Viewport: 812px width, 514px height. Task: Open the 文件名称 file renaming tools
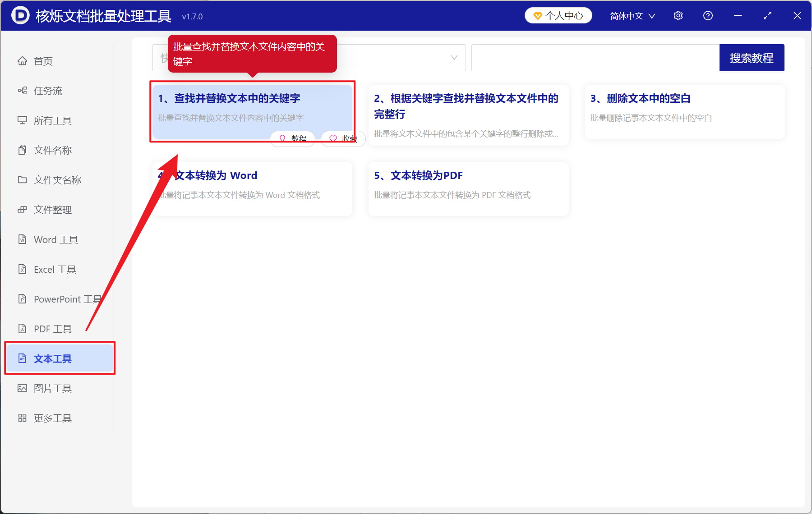(53, 150)
